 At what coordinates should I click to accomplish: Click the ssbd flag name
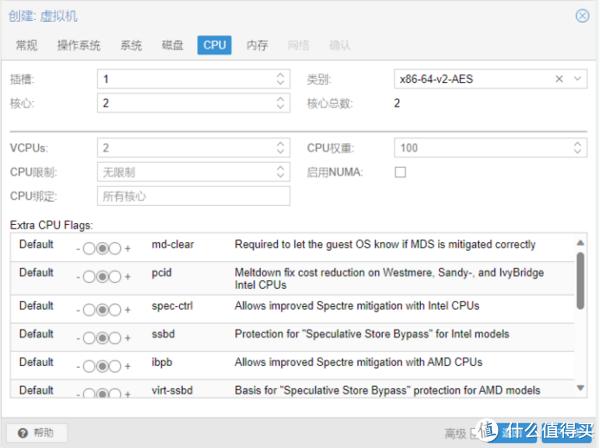point(163,334)
